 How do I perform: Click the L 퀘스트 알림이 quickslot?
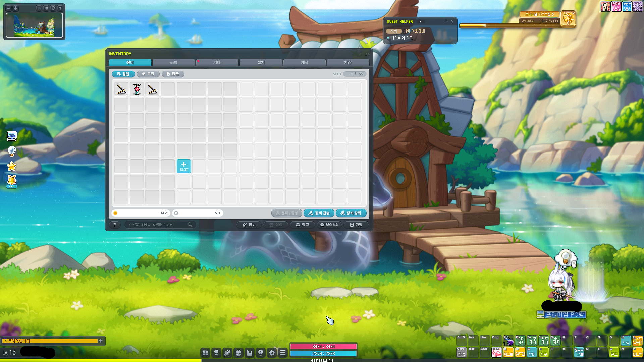638,341
